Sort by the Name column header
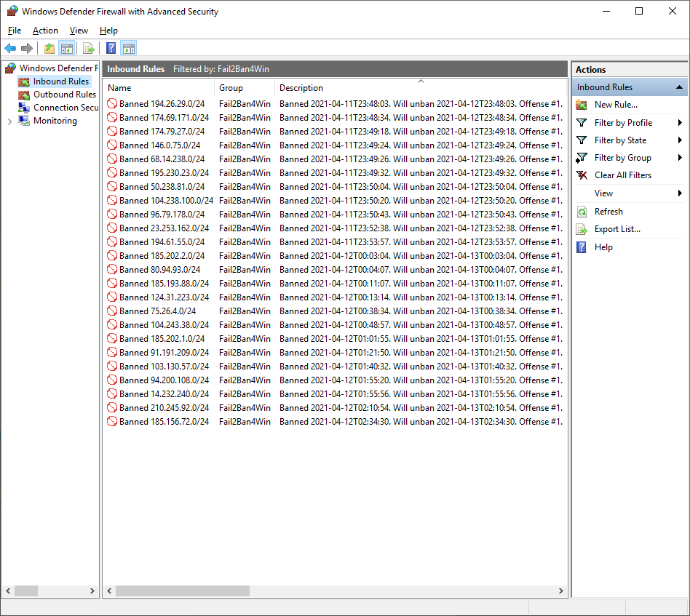 click(x=159, y=88)
